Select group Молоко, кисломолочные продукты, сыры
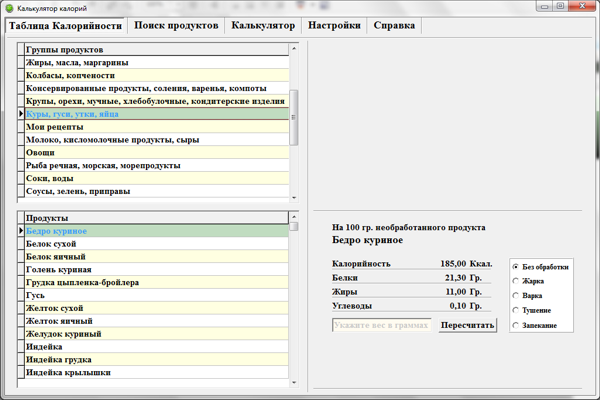 pos(157,140)
